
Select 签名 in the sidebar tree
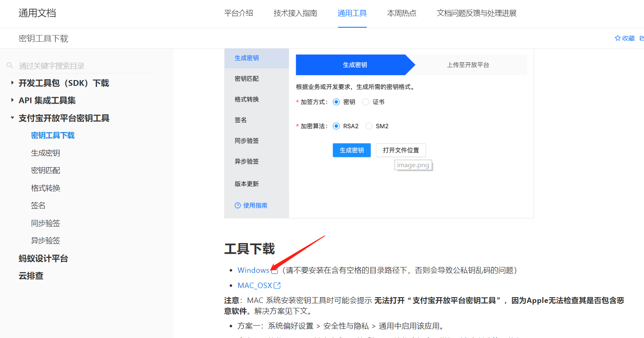38,206
